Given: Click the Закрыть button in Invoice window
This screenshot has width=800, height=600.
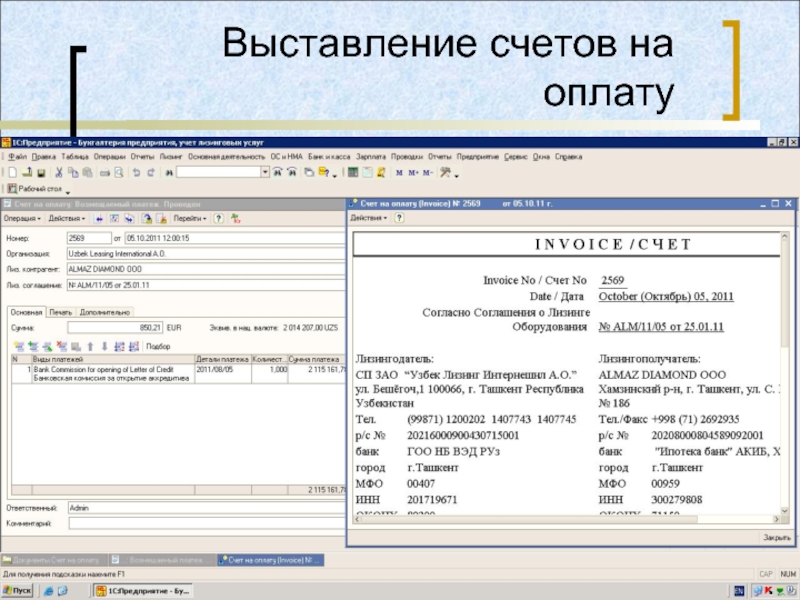Looking at the screenshot, I should [777, 537].
